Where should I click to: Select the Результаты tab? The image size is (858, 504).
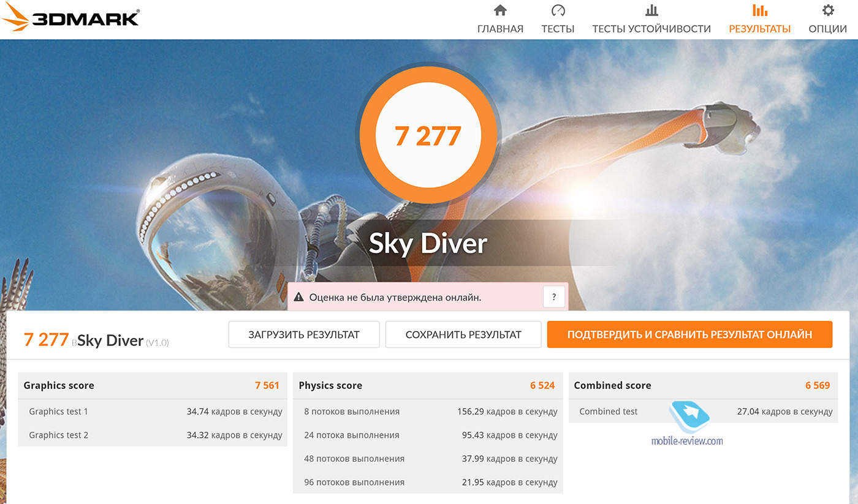point(759,20)
